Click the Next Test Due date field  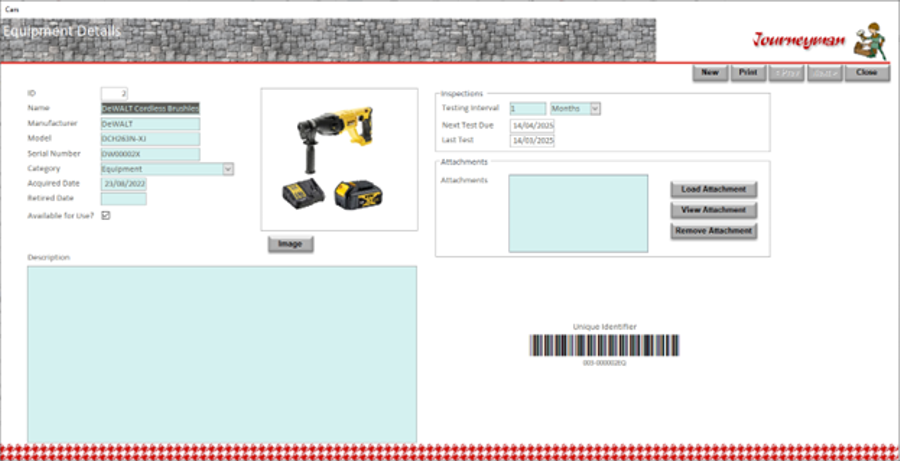532,125
